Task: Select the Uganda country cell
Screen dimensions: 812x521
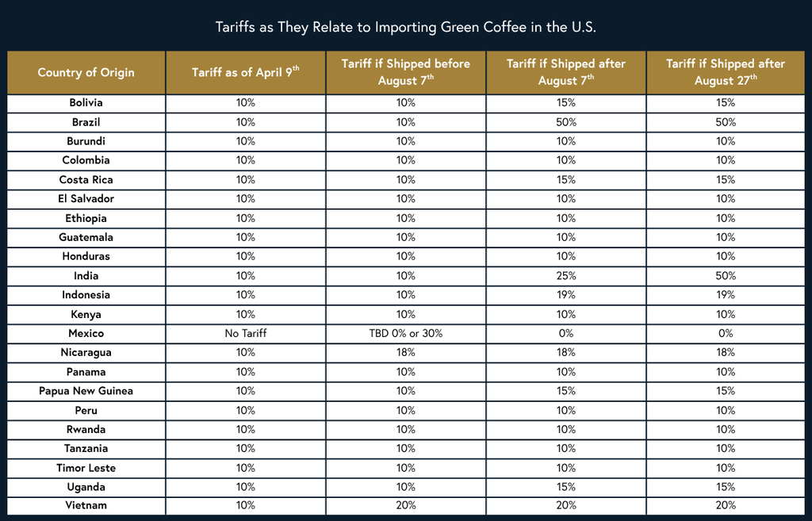Action: click(x=86, y=487)
